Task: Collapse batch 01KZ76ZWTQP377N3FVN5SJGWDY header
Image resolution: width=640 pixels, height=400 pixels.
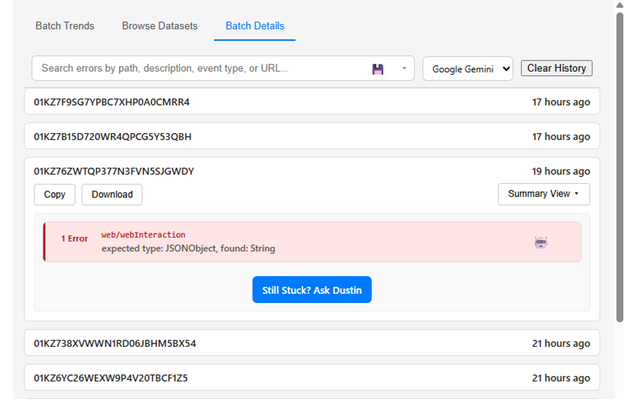Action: (312, 171)
